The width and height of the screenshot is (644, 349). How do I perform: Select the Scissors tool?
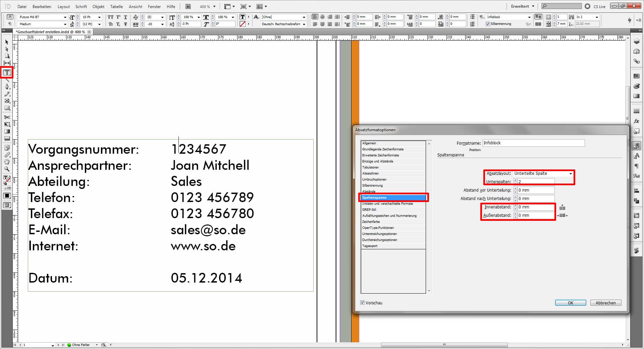[7, 117]
